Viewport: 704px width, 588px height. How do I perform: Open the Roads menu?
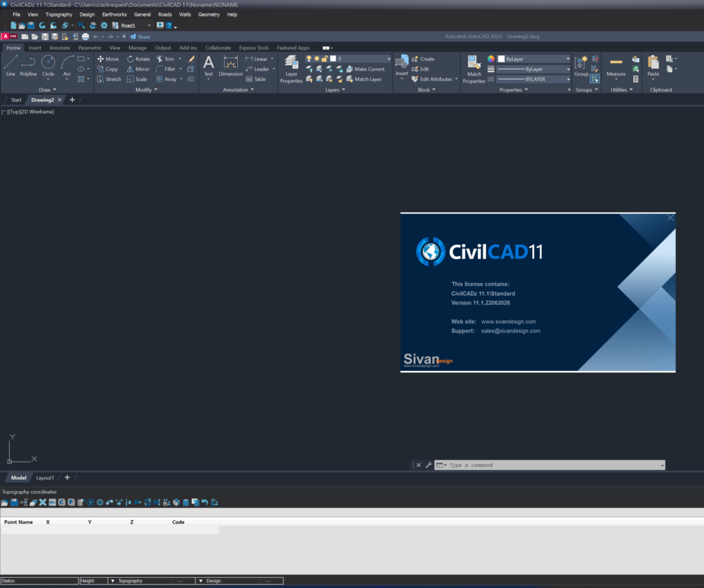coord(165,14)
